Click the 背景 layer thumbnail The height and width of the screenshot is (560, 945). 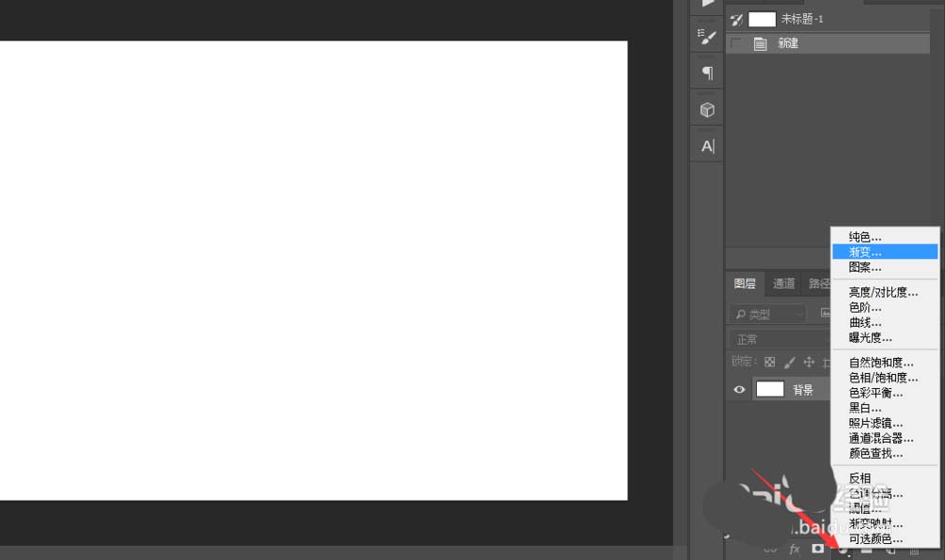pyautogui.click(x=769, y=389)
